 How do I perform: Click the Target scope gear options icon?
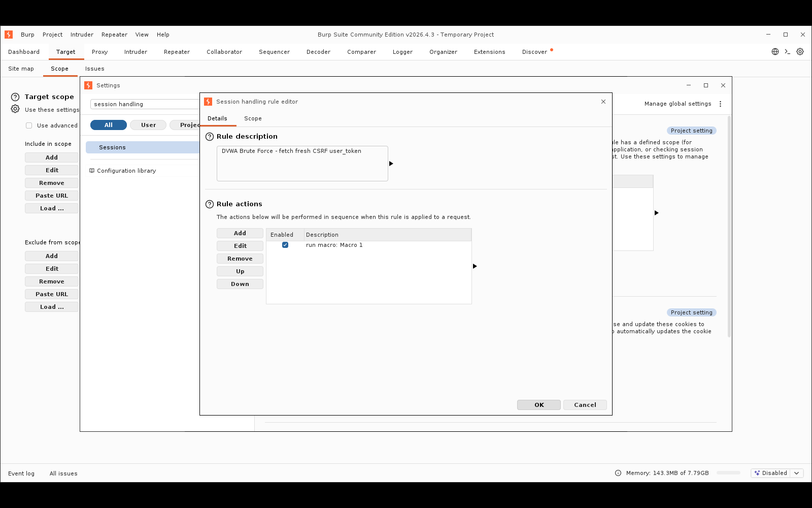pyautogui.click(x=15, y=109)
